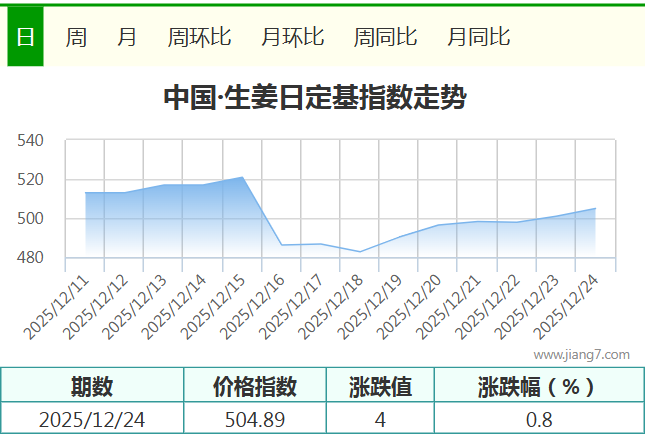
Task: Click the chart title 中国·生姜日定基指数走势
Action: pos(314,99)
